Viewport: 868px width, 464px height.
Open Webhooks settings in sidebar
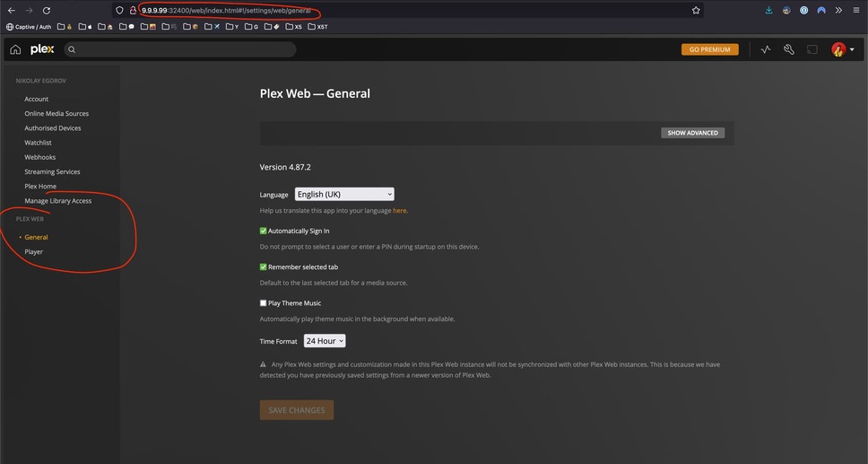(39, 157)
